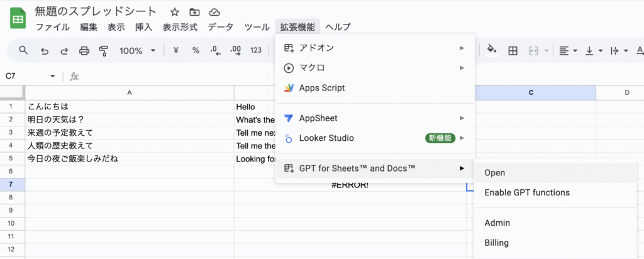Screen dimensions: 644x259
Task: Apply percent number format
Action: tap(196, 50)
